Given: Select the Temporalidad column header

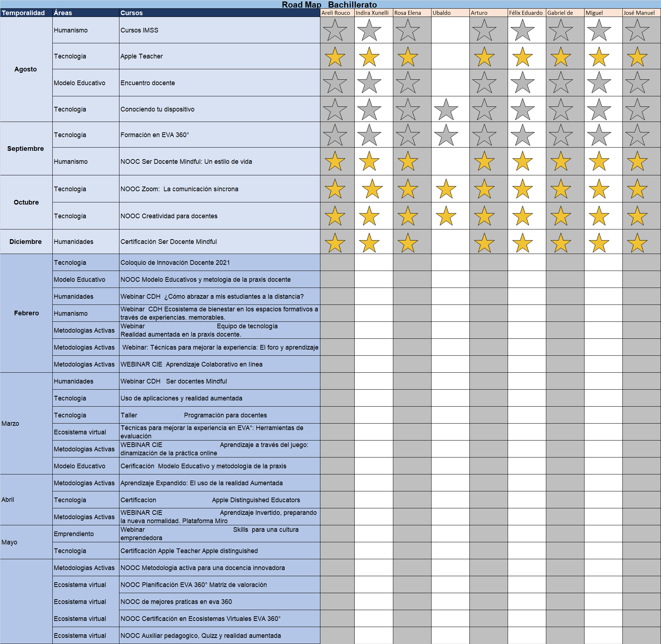Looking at the screenshot, I should tap(26, 13).
